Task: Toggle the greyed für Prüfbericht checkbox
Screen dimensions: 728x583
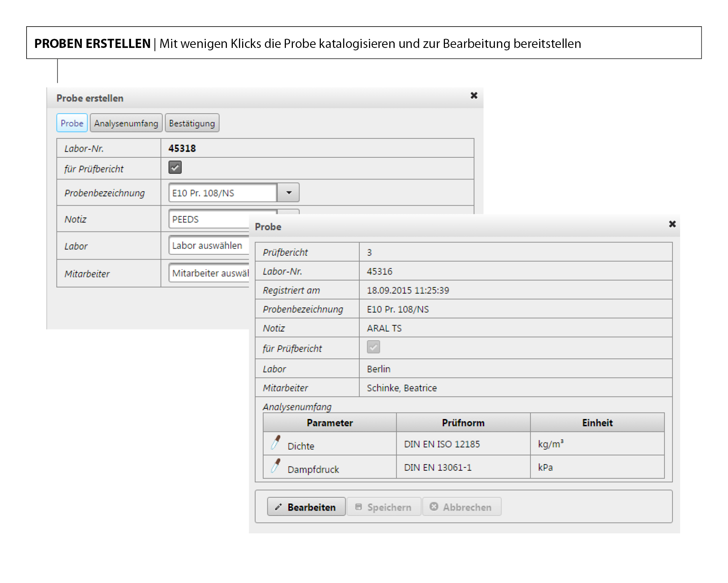Action: click(373, 347)
